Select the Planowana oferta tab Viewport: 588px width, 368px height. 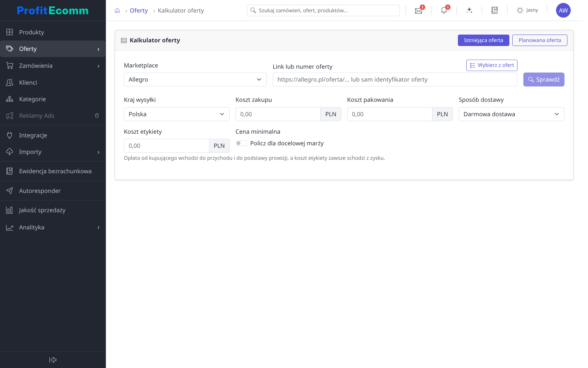pos(540,40)
